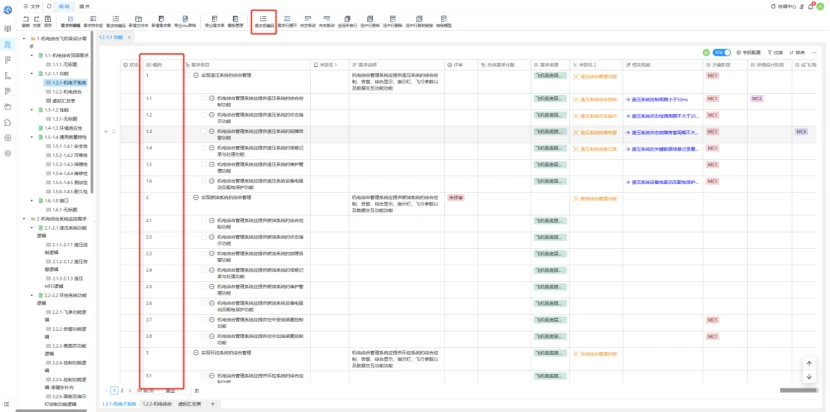
Task: Click the 选中行复制 copy selected rows icon
Action: [x=370, y=19]
